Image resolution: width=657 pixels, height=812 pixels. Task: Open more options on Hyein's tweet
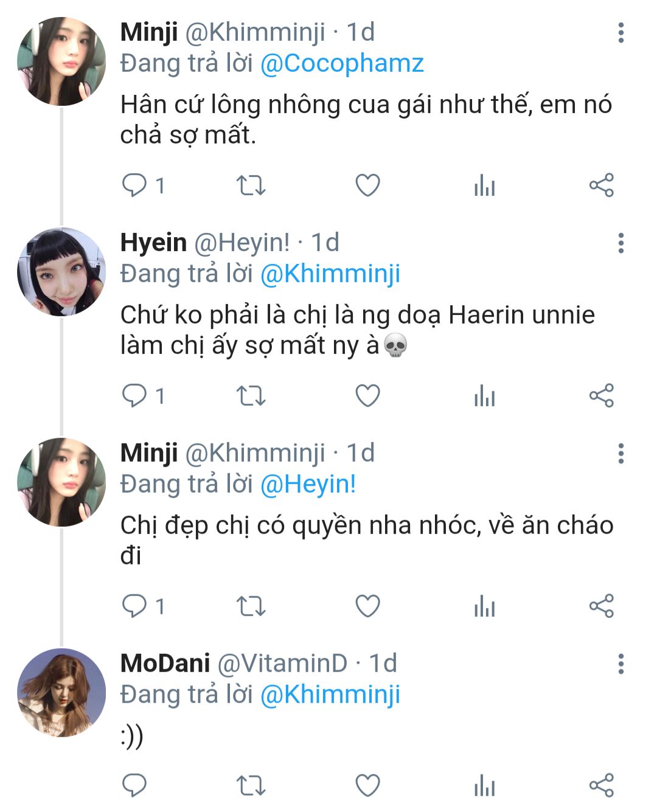pos(620,243)
